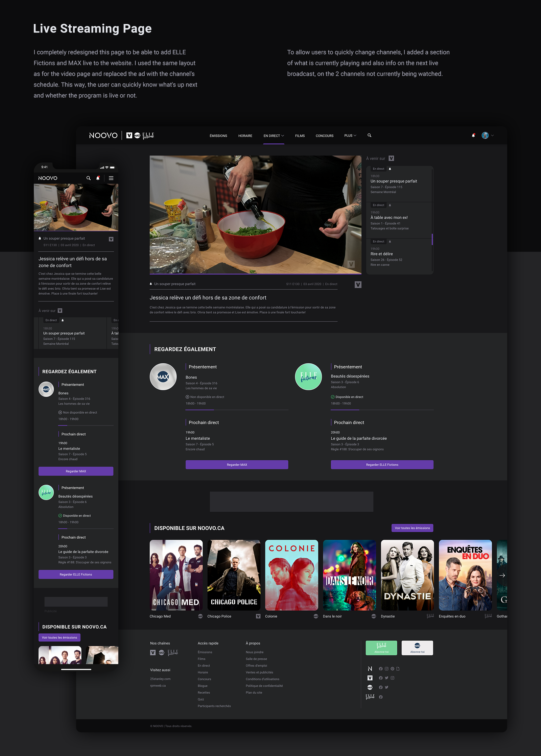Go to the HORAIRE menu item
This screenshot has width=541, height=756.
click(x=245, y=136)
